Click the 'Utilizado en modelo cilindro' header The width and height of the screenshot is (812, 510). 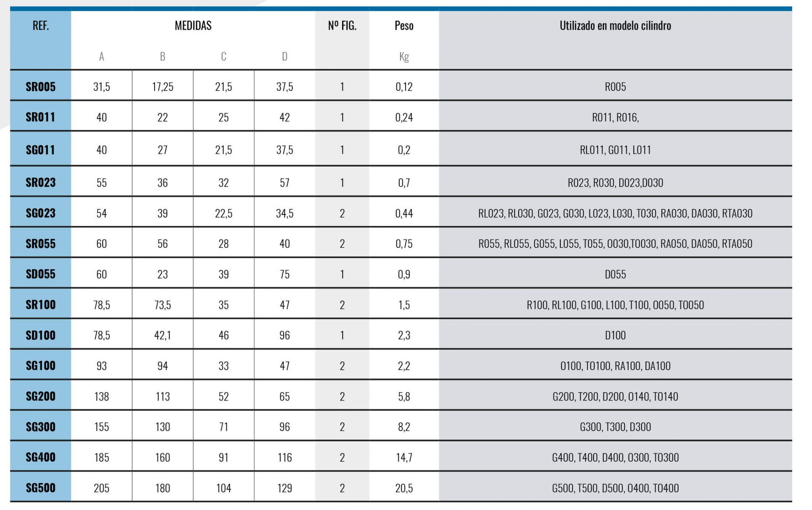pos(615,26)
